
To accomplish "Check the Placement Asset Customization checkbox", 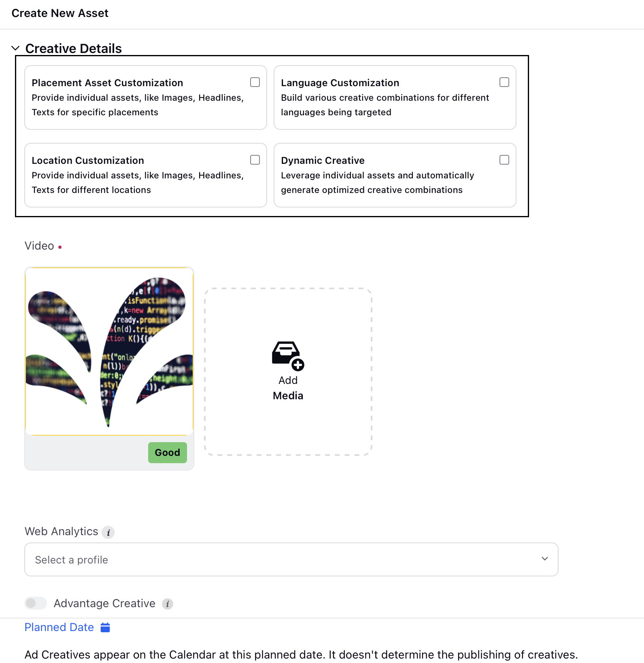I will tap(255, 82).
